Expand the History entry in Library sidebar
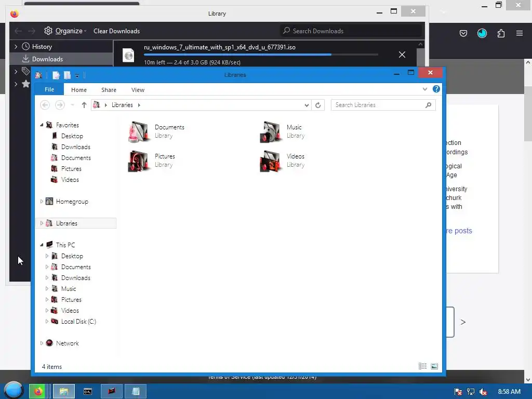The image size is (532, 399). pyautogui.click(x=16, y=46)
